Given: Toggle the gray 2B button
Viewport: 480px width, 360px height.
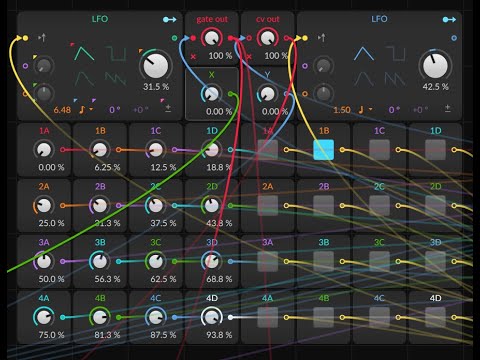Looking at the screenshot, I should point(324,206).
